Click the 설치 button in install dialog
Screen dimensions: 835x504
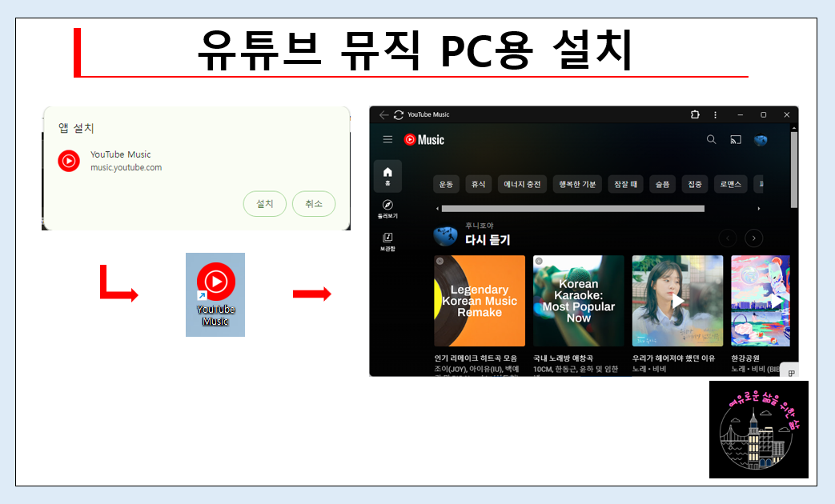[x=265, y=204]
